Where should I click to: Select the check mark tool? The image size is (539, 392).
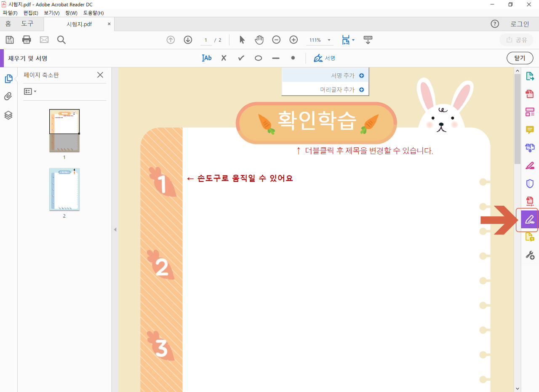[x=241, y=58]
